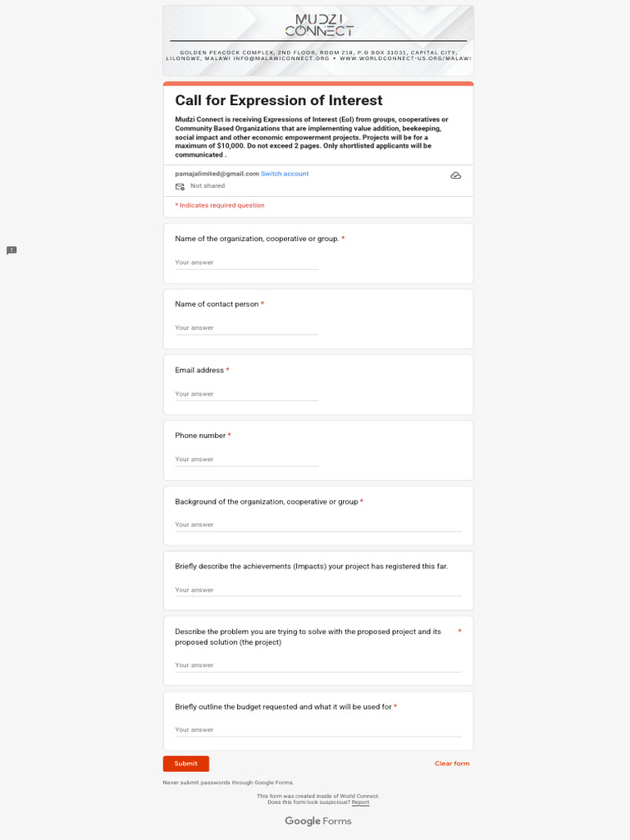Select the Email address answer field
Viewport: 630px width, 840px height.
coord(246,394)
